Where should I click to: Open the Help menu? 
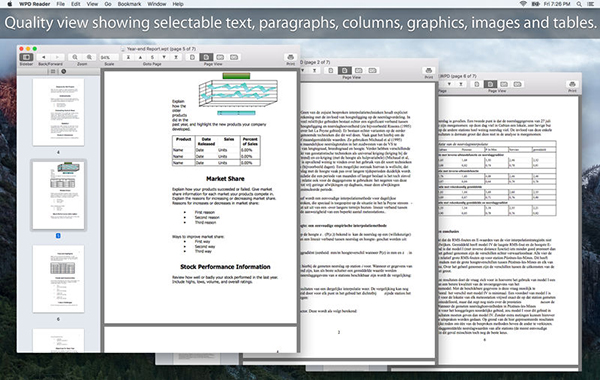[x=178, y=4]
